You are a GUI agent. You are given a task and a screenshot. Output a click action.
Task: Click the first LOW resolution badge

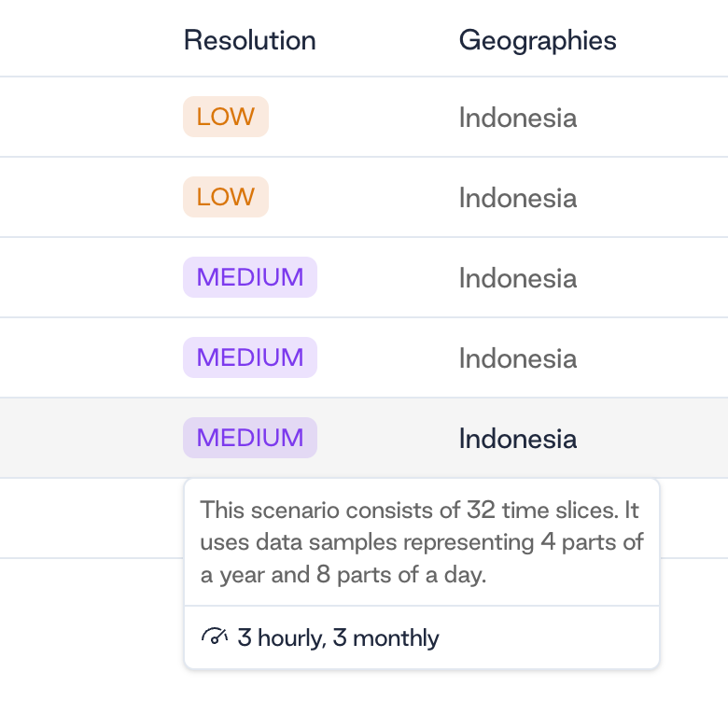click(x=226, y=117)
